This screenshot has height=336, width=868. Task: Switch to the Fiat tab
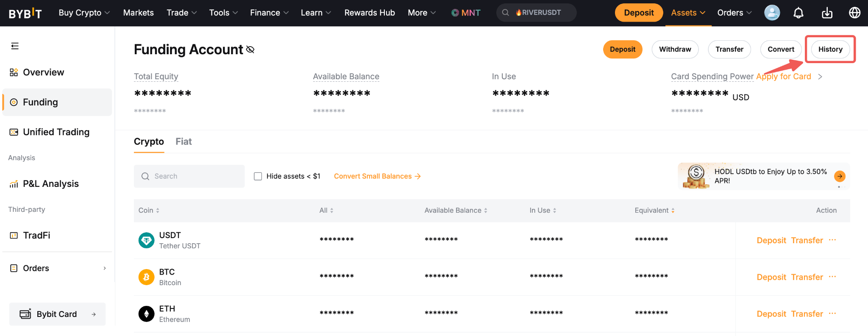(x=184, y=142)
